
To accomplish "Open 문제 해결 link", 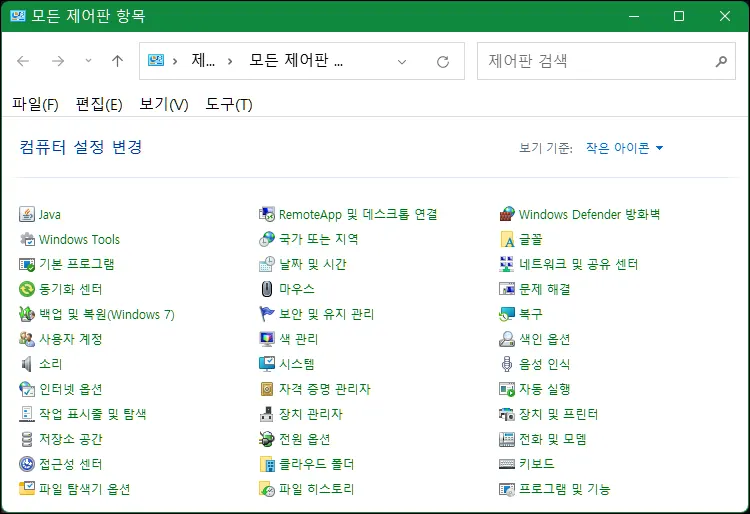I will (x=545, y=289).
